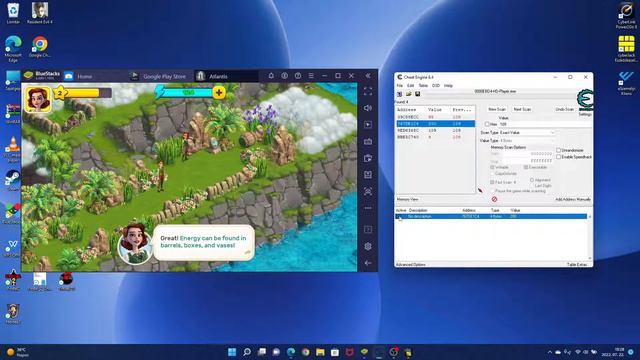Click the New Scan button
Screen dimensions: 640x360
tap(497, 109)
